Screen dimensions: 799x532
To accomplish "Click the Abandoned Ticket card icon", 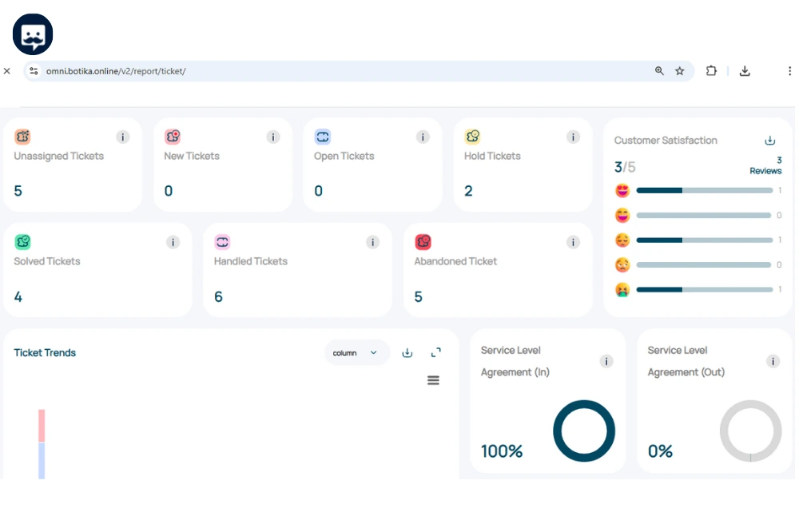I will (x=423, y=241).
